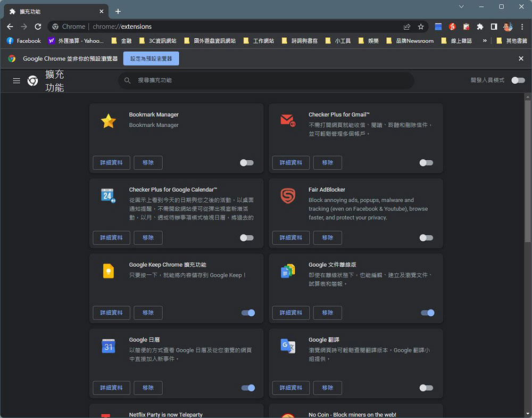Remove the Checker Plus for Gmail extension
Image resolution: width=532 pixels, height=418 pixels.
327,163
